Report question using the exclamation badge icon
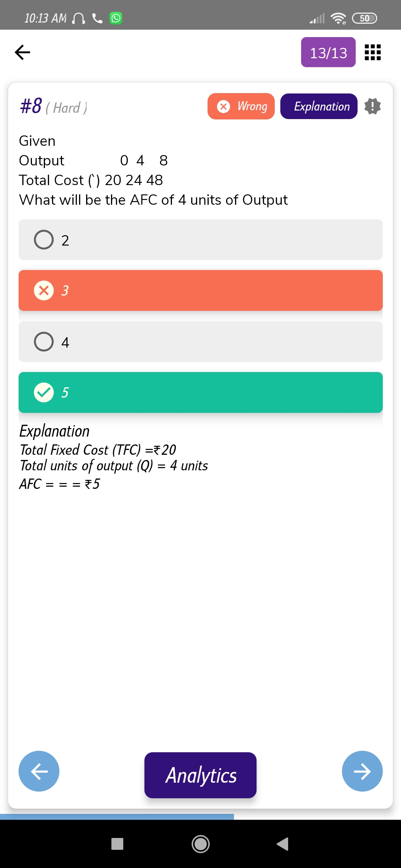This screenshot has width=401, height=868. coord(372,106)
